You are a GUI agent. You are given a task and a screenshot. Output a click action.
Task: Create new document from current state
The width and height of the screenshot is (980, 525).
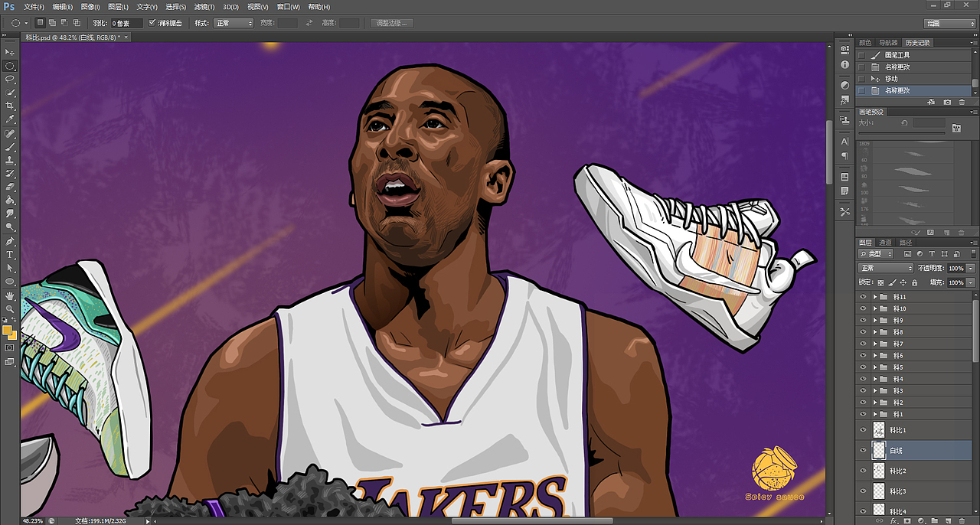pos(932,102)
